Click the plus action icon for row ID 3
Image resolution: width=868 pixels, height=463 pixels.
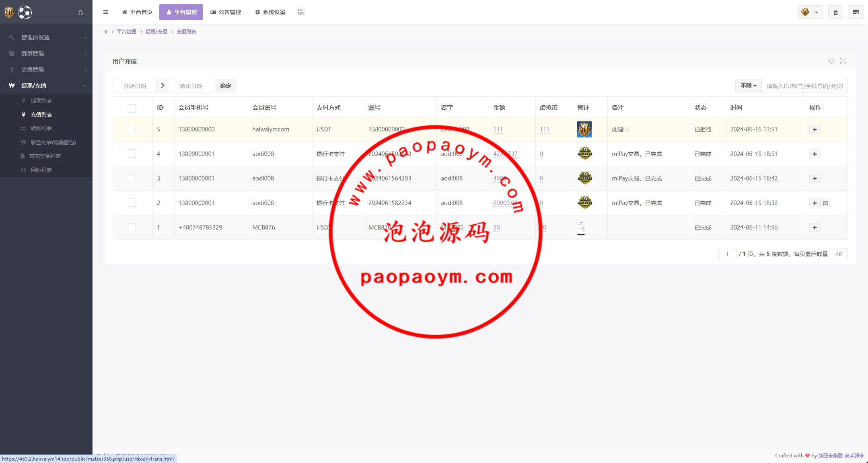(x=815, y=178)
